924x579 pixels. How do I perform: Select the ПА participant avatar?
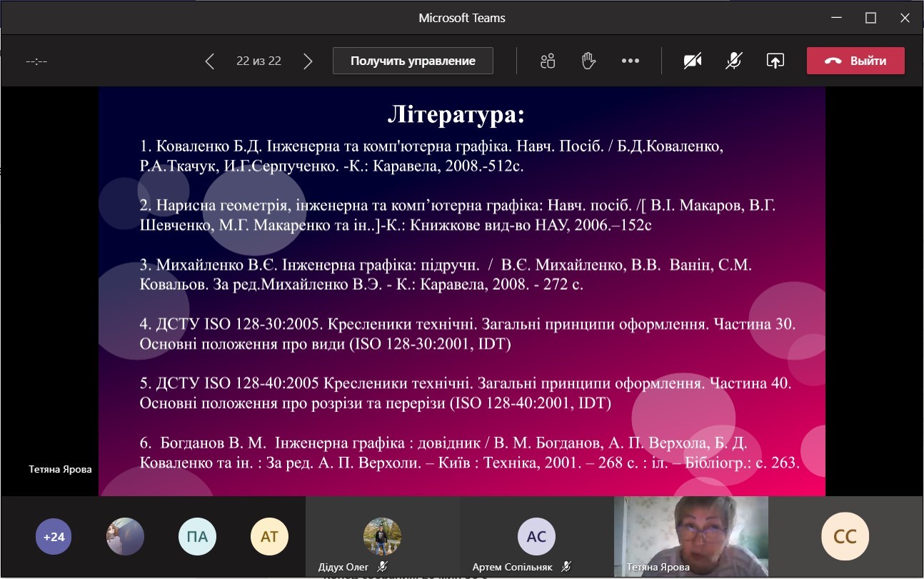[x=197, y=537]
